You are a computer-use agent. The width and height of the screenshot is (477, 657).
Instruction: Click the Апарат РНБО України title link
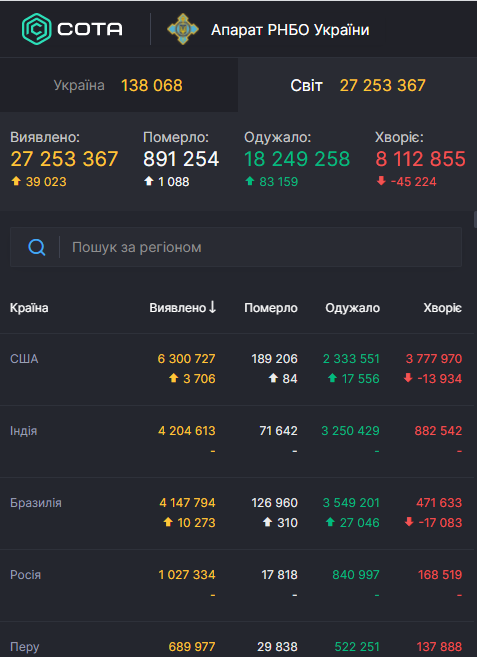[290, 30]
